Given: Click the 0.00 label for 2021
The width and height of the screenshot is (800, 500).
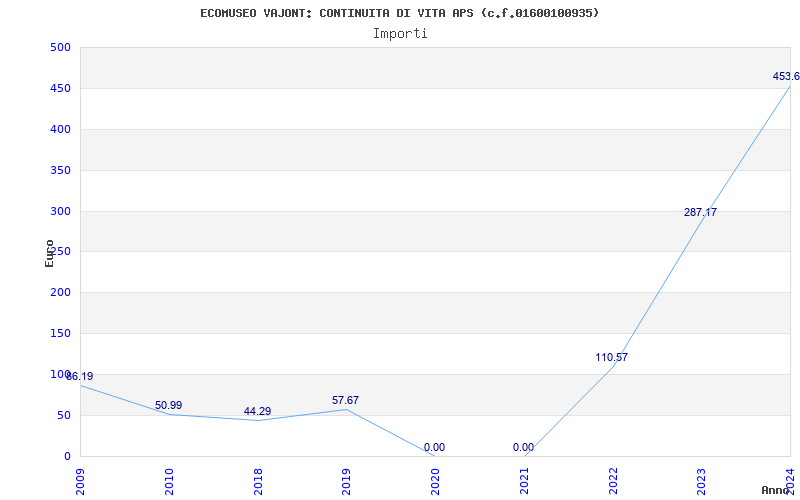Looking at the screenshot, I should coord(523,447).
